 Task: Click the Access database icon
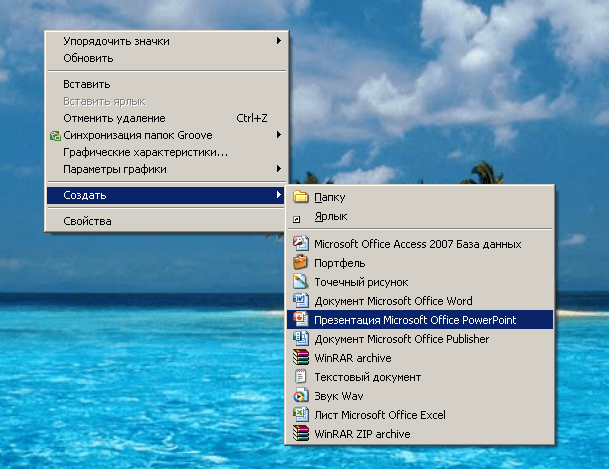(x=301, y=244)
